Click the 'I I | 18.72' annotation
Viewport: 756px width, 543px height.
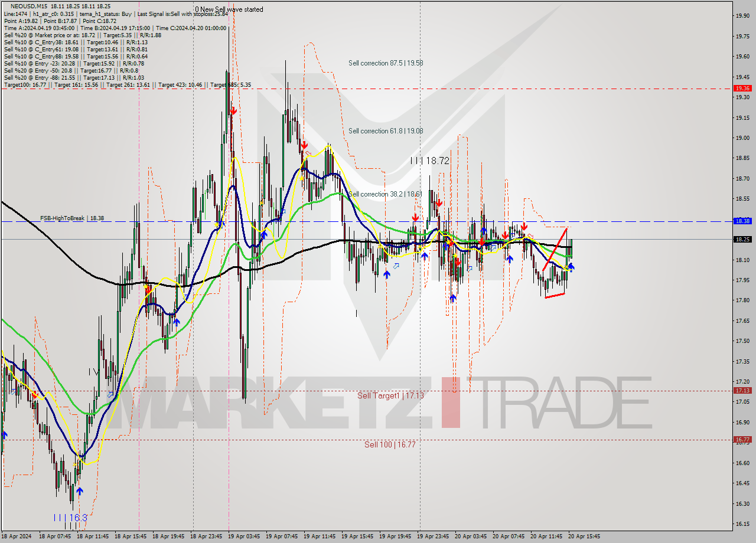(x=430, y=161)
